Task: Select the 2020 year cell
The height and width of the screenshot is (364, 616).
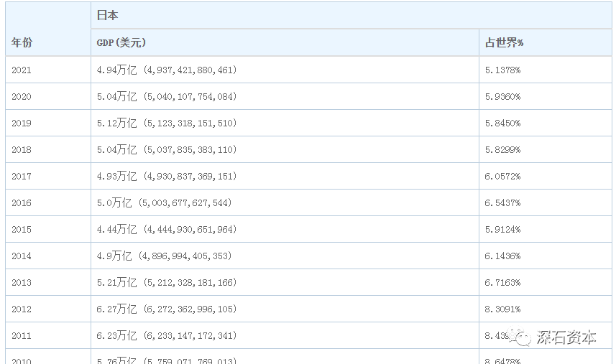Action: pos(48,96)
